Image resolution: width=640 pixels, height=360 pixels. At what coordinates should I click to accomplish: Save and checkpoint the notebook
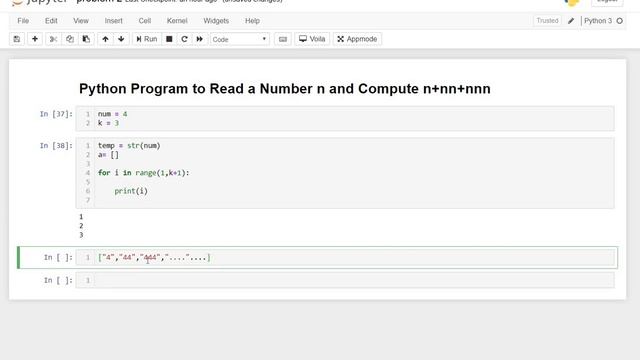17,39
